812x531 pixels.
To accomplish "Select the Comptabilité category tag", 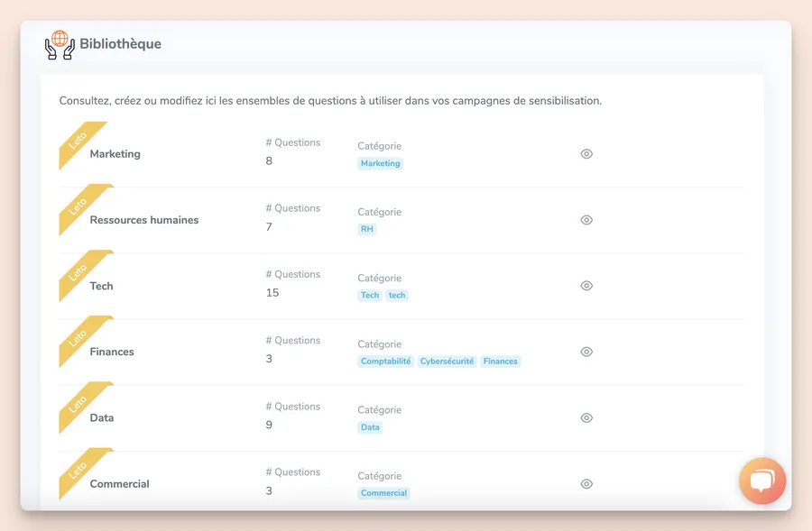I will [x=385, y=362].
